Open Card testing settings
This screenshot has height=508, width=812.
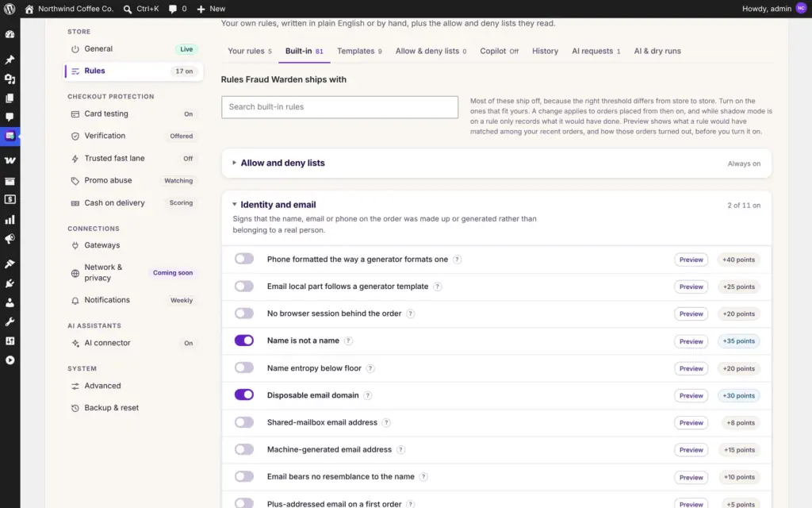[x=133, y=114]
